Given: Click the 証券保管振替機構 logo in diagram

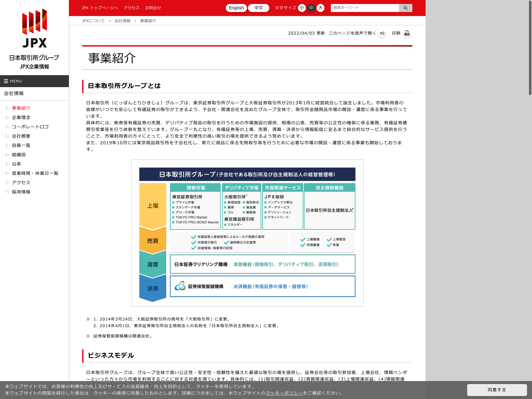Looking at the screenshot, I should coord(180,286).
